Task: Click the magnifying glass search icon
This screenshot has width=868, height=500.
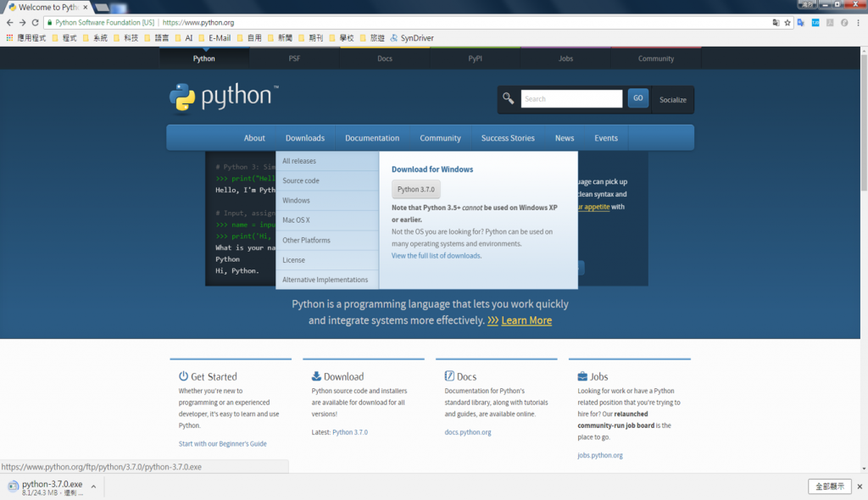Action: (x=509, y=98)
